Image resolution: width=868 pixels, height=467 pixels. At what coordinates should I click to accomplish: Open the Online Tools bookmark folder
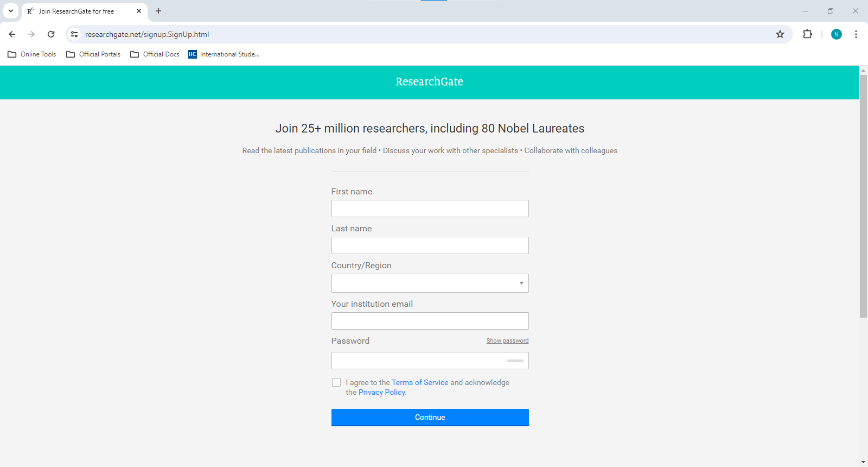click(32, 54)
